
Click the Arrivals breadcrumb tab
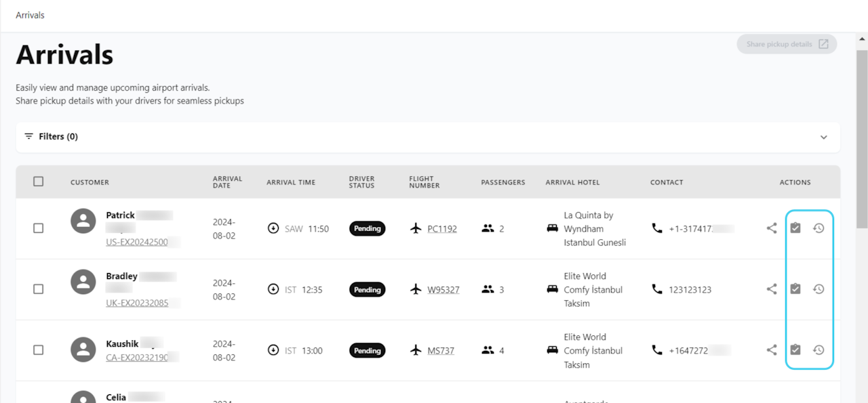[30, 15]
